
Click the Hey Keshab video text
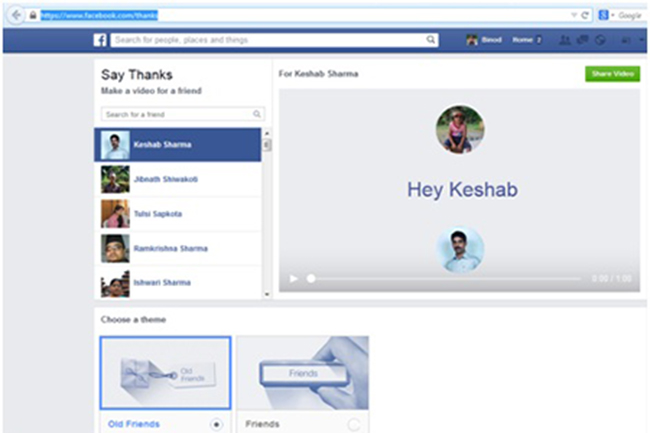pyautogui.click(x=462, y=190)
